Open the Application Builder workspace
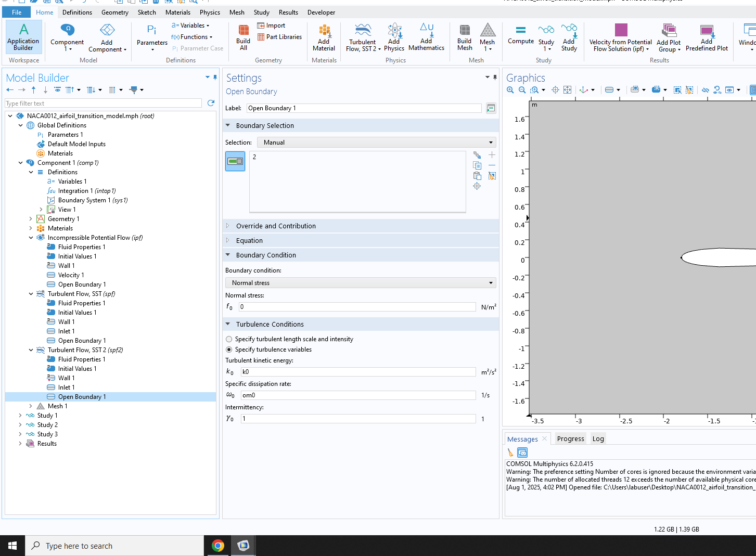The image size is (756, 556). click(23, 37)
